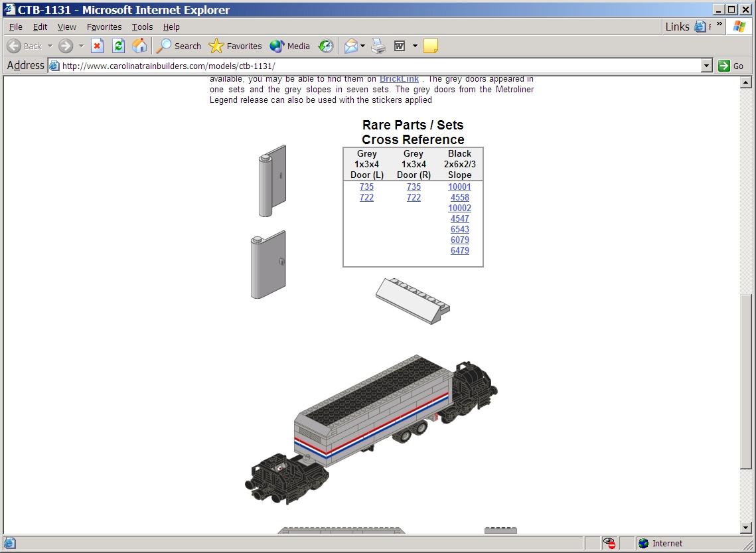Open set 735 link under Door (L)
The width and height of the screenshot is (756, 553).
(366, 187)
